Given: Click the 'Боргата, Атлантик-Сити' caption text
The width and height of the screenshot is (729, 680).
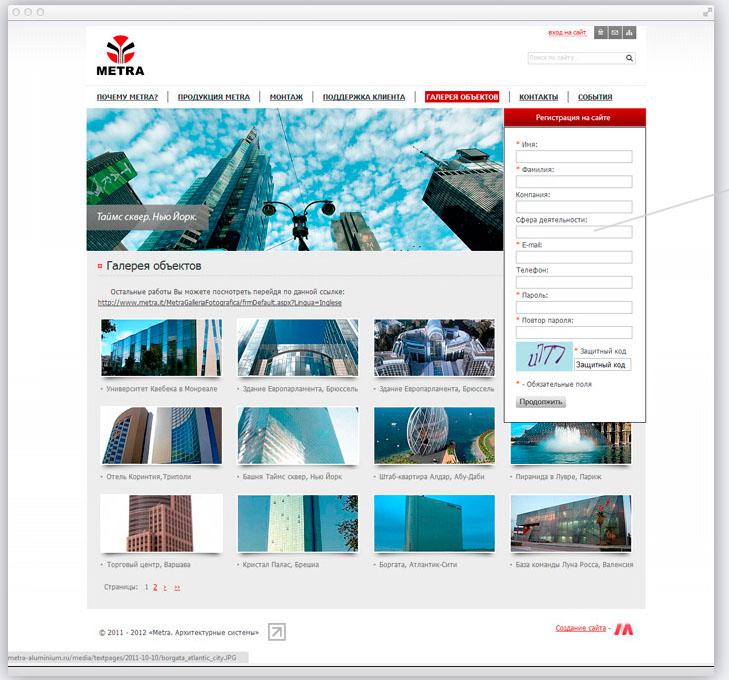Looking at the screenshot, I should tap(418, 565).
